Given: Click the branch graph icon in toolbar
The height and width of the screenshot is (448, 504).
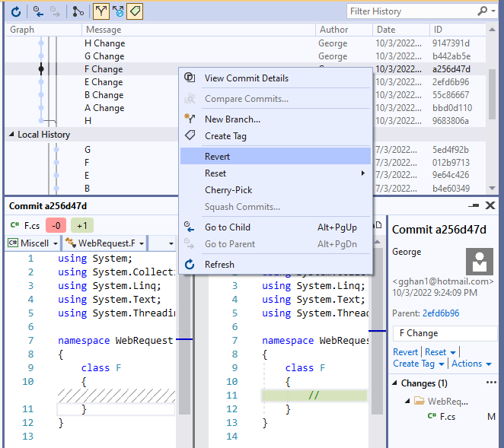Looking at the screenshot, I should tap(78, 11).
